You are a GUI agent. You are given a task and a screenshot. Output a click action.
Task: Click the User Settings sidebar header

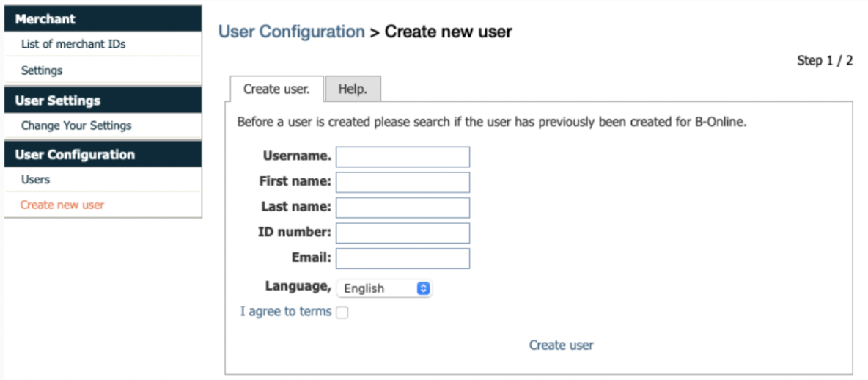pyautogui.click(x=103, y=101)
